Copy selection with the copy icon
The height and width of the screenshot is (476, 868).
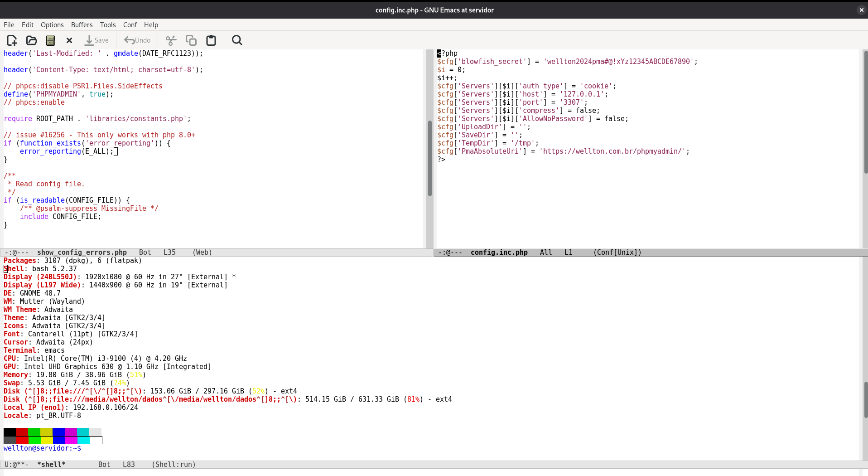pos(191,40)
